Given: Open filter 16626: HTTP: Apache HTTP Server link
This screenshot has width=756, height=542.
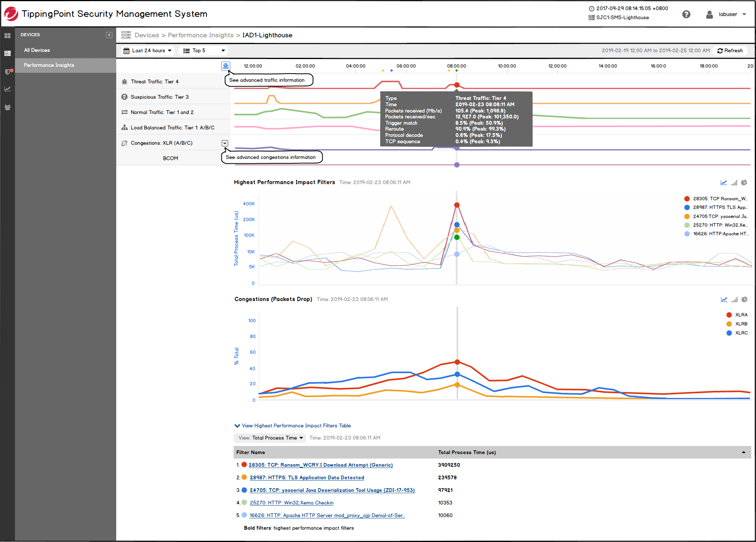Looking at the screenshot, I should 327,515.
